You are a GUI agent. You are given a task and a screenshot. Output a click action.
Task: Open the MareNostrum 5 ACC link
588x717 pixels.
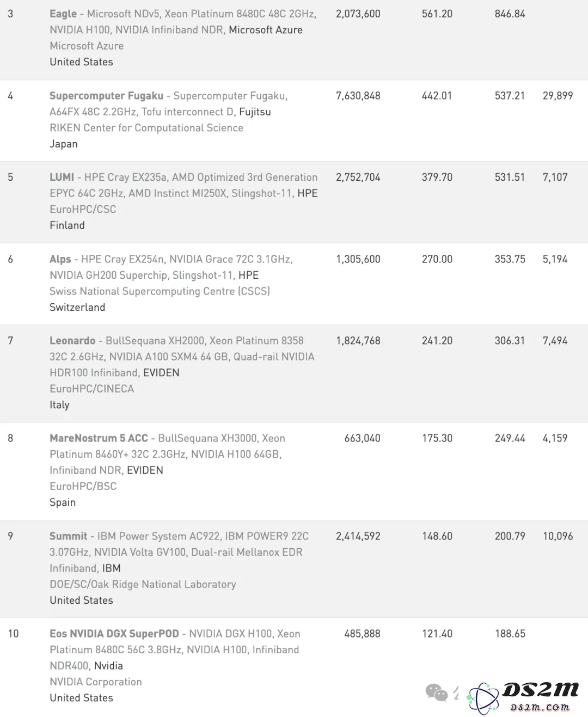(x=99, y=438)
